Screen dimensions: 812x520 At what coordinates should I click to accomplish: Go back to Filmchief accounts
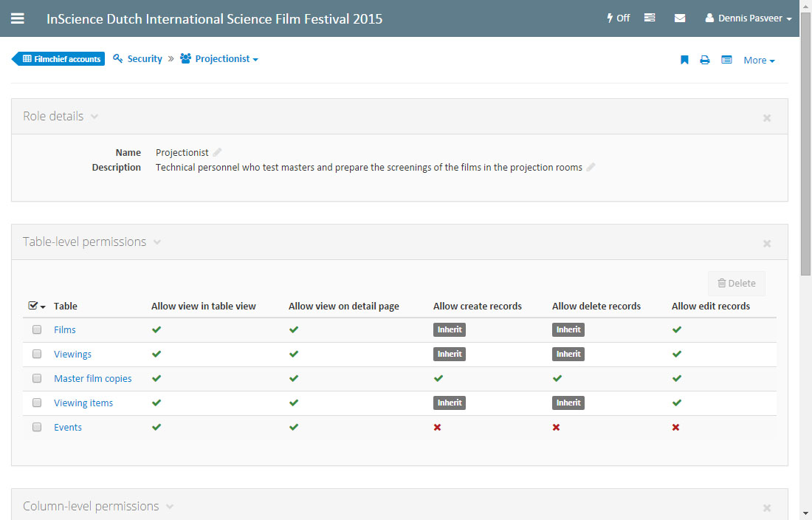pyautogui.click(x=61, y=59)
